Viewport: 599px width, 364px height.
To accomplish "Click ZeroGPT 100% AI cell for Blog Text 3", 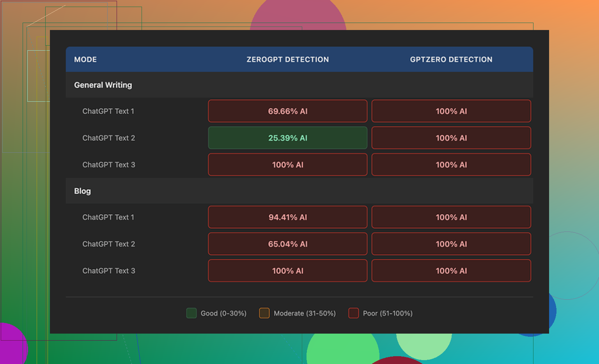I will click(x=287, y=271).
